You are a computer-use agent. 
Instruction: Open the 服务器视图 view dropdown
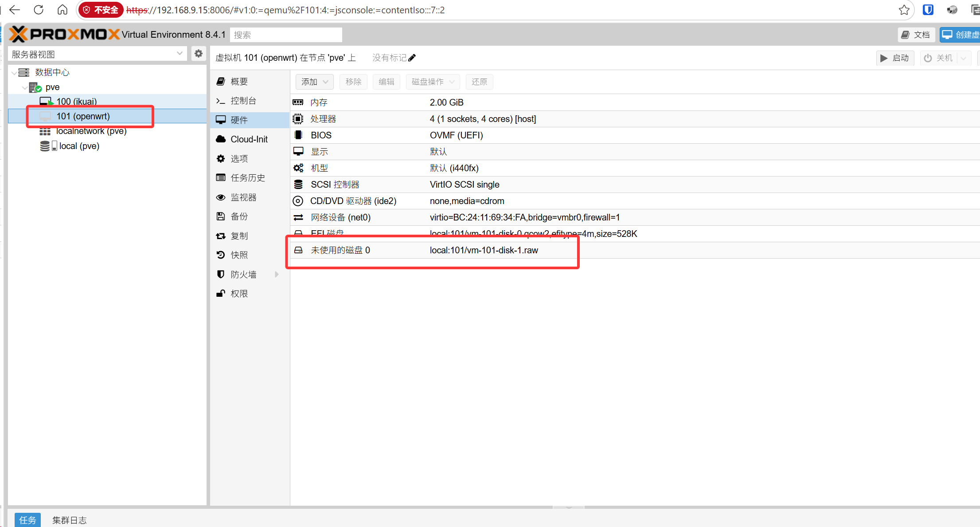pos(179,54)
